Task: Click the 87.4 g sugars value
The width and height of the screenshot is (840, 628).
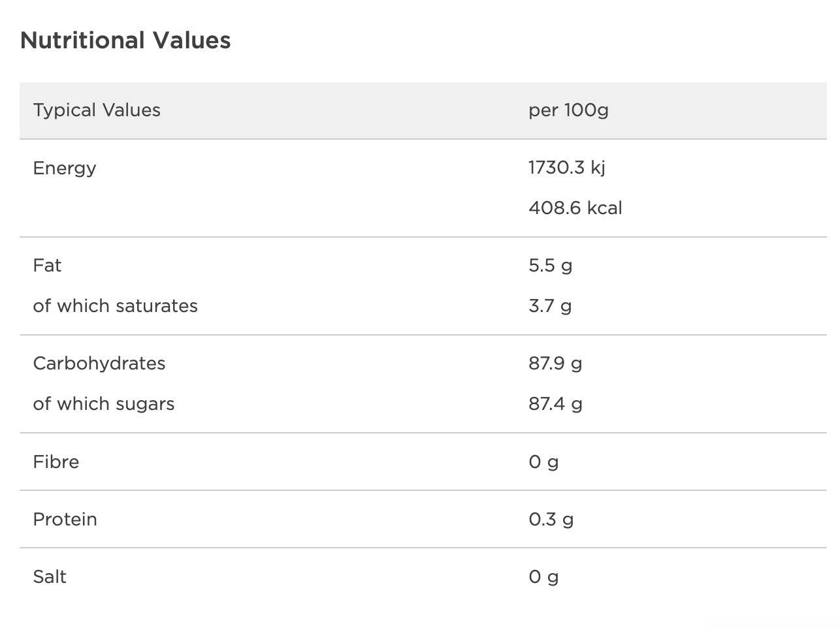Action: coord(555,403)
